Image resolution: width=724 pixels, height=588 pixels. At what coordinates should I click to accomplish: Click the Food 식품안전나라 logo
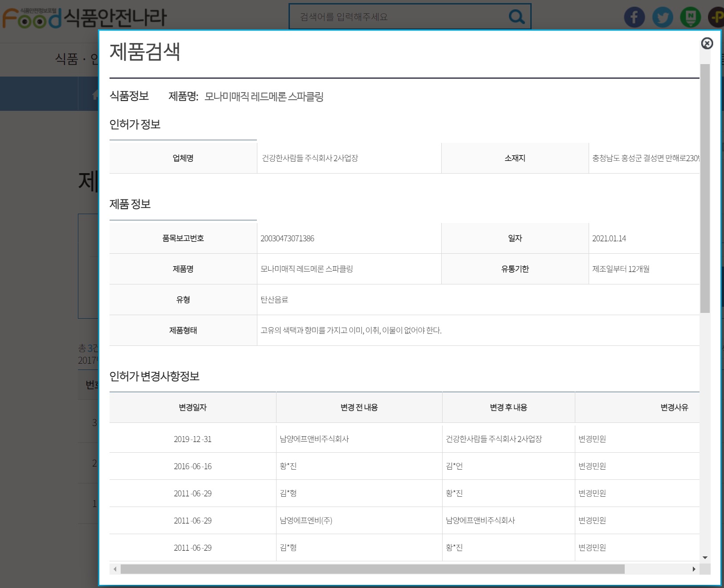[84, 18]
